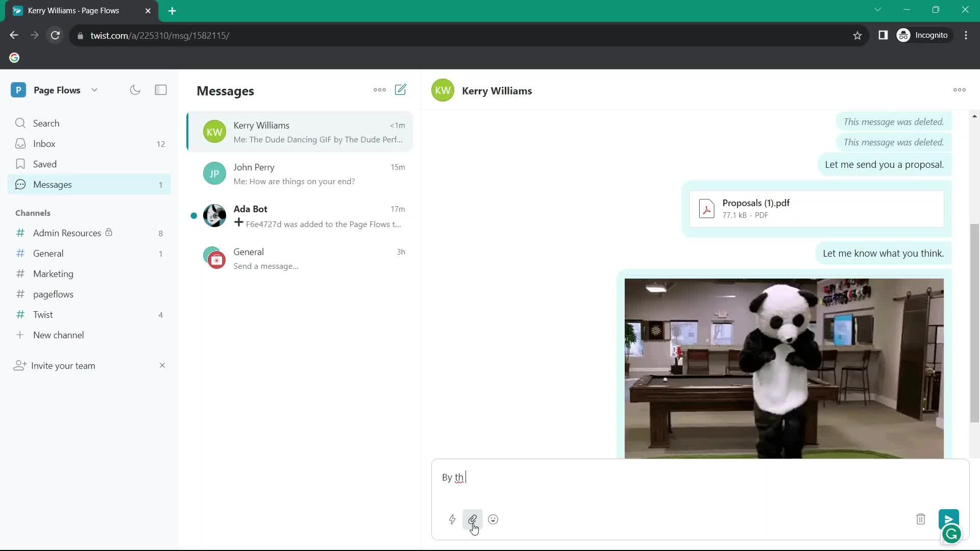Collapse the sidebar panel icon
This screenshot has width=980, height=551.
point(161,90)
